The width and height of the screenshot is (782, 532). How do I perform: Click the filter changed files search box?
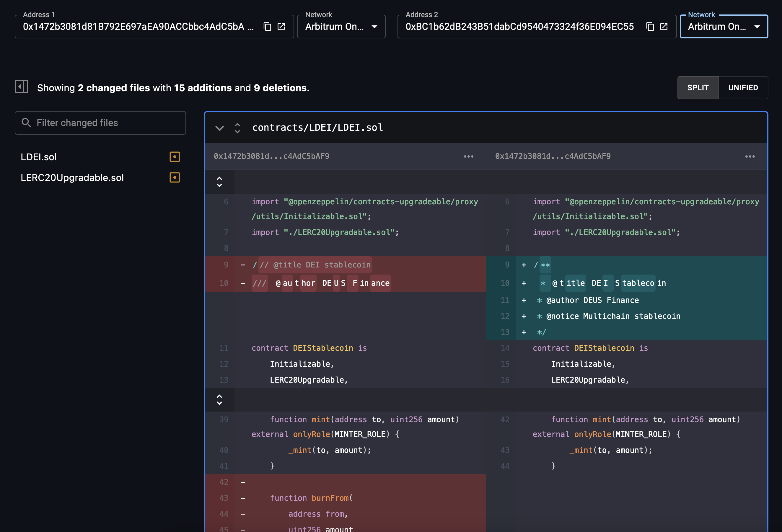pyautogui.click(x=100, y=123)
